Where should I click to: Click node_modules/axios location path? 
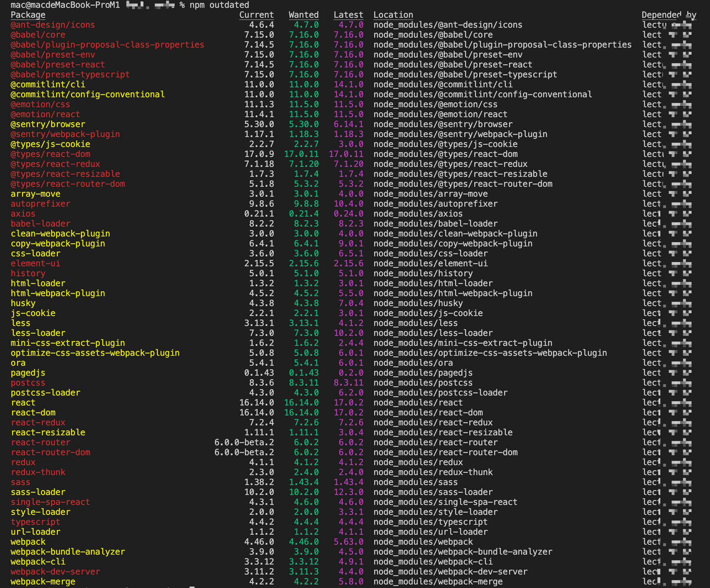point(418,214)
